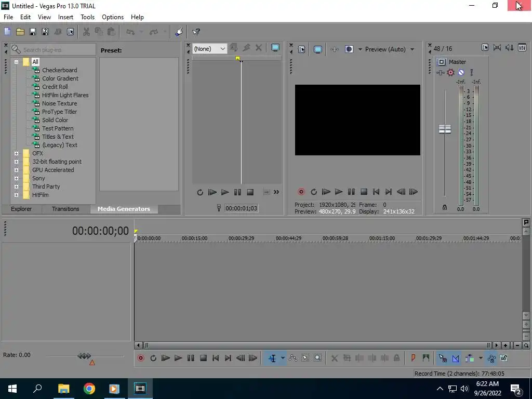Toggle Ignore Event Grouping button

coord(504,358)
